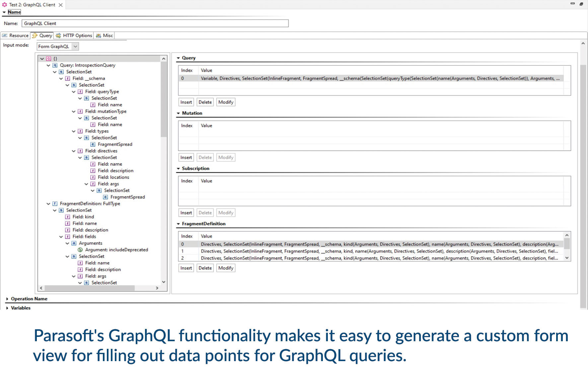
Task: Click the Query: IntrospectionQuery node icon
Action: click(x=55, y=65)
